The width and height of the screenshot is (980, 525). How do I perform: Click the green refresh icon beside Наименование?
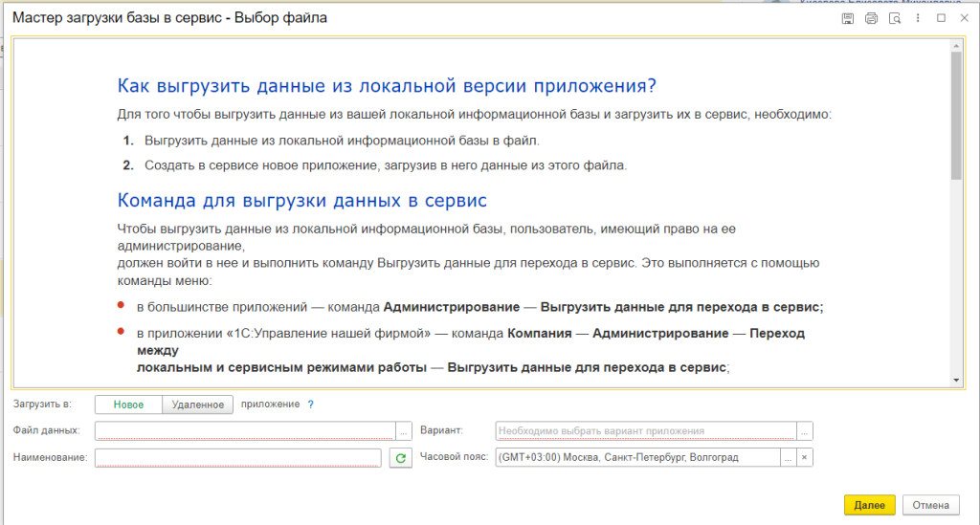point(401,458)
